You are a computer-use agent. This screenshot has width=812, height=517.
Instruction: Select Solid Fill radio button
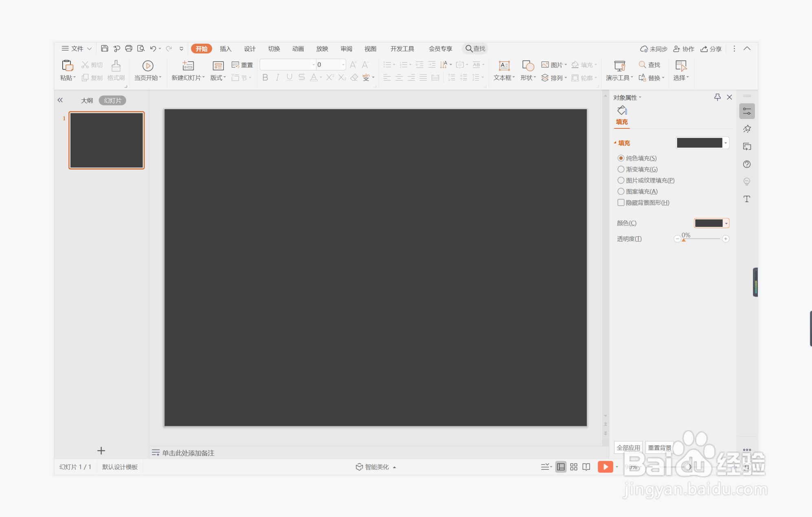point(621,158)
